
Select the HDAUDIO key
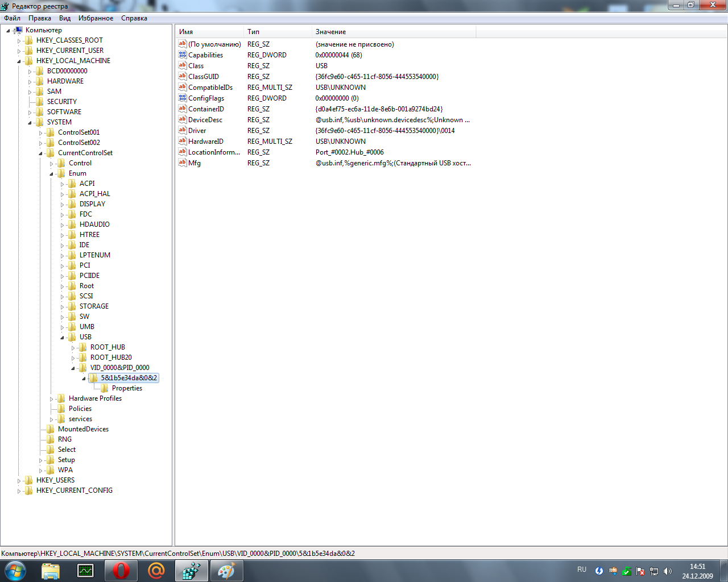point(94,225)
